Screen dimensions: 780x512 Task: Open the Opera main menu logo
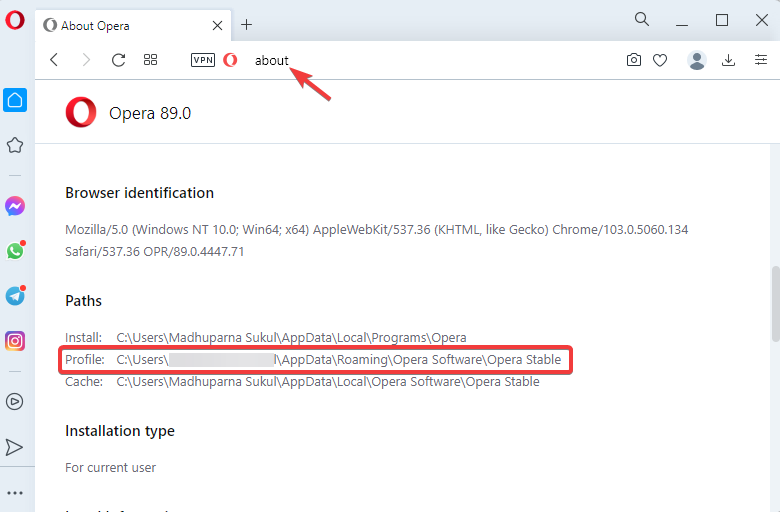[15, 20]
